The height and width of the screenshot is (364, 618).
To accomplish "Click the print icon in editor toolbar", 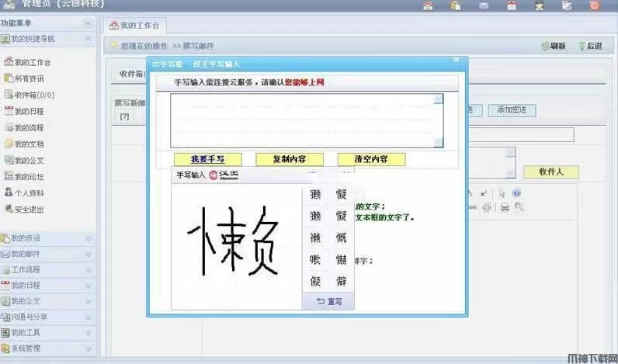I will [x=505, y=207].
